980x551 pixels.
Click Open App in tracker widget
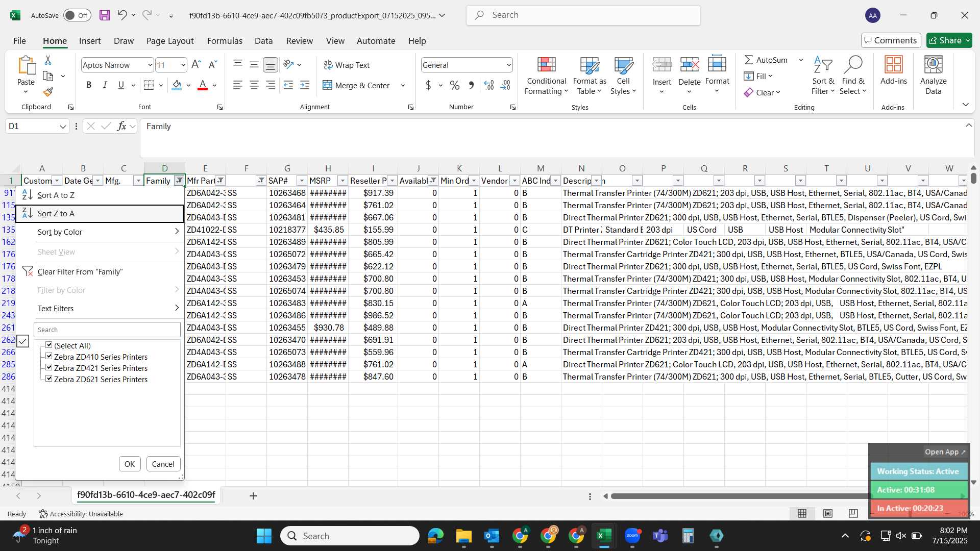945,452
